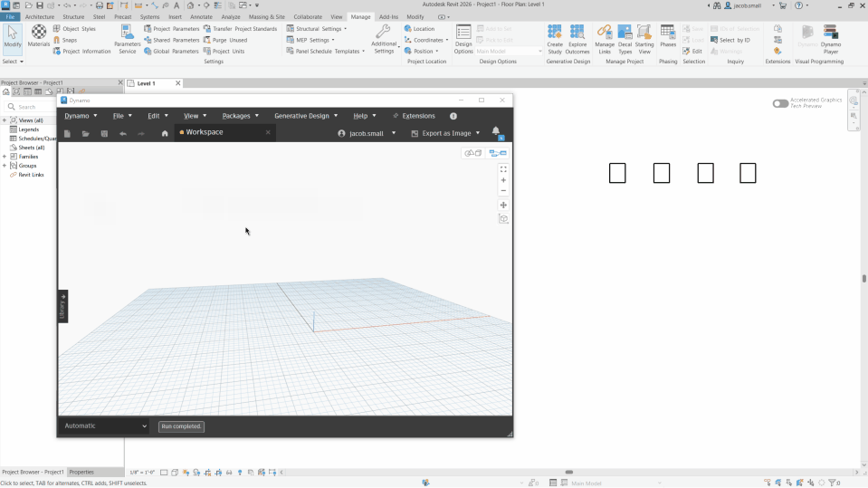Image resolution: width=868 pixels, height=488 pixels.
Task: Expand Families node in Project Browser
Action: [5, 157]
